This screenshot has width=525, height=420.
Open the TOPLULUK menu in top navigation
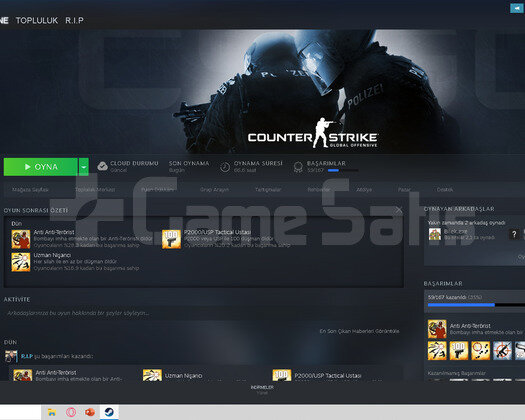coord(37,20)
